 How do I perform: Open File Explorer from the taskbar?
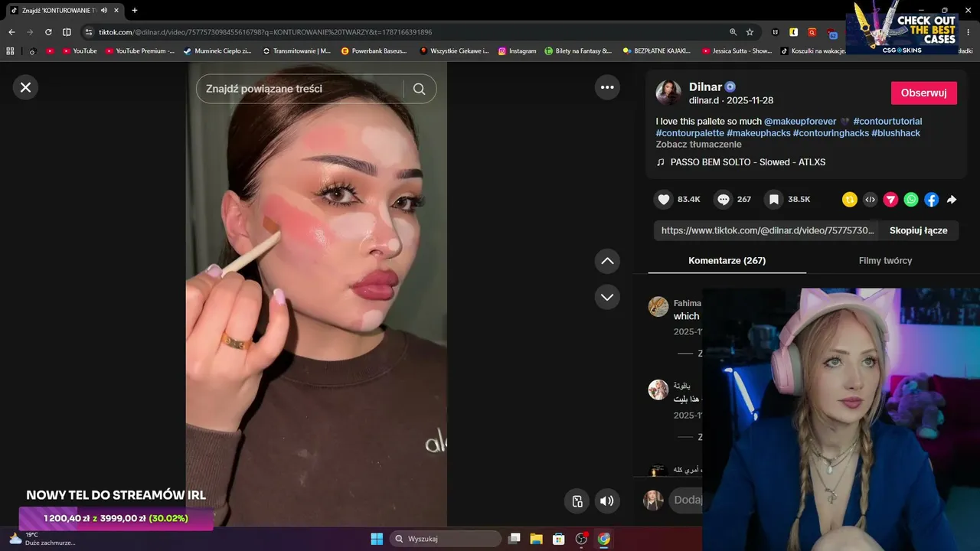coord(537,539)
